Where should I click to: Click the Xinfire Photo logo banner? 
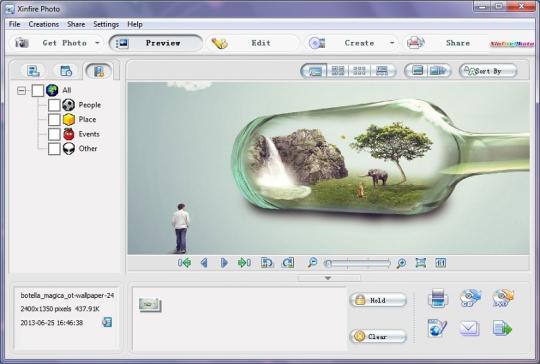[x=512, y=44]
